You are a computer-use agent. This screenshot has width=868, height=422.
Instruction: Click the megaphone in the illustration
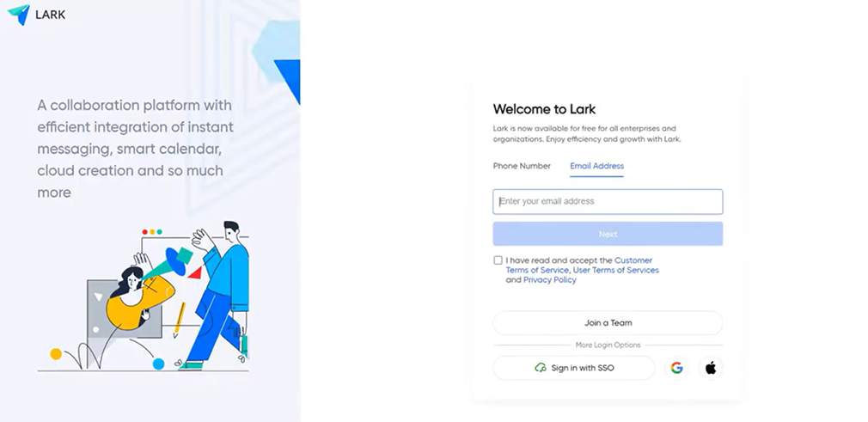[175, 260]
